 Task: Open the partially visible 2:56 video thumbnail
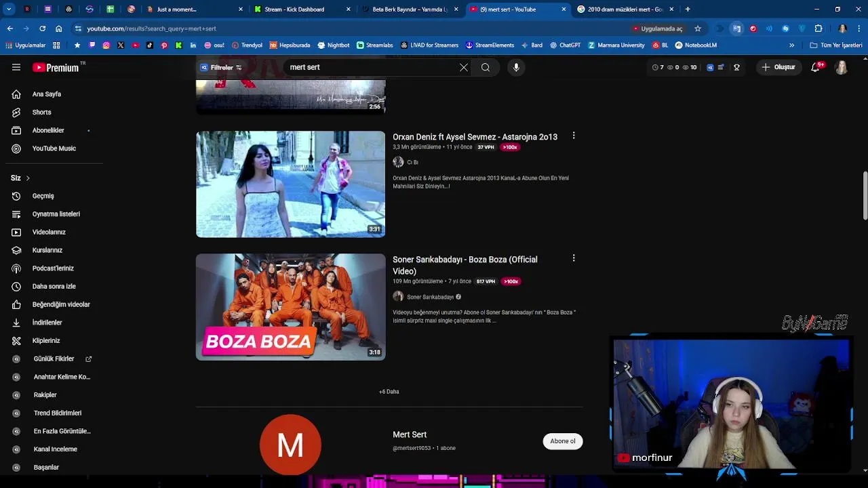[290, 96]
